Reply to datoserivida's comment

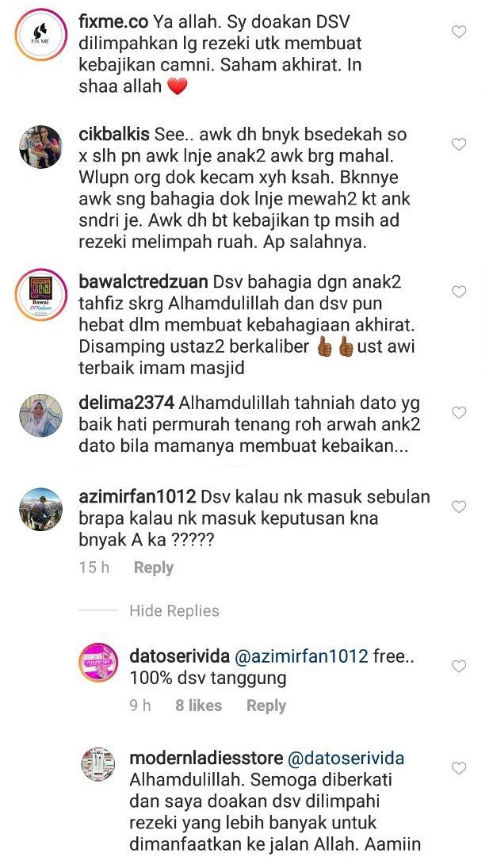(x=266, y=705)
